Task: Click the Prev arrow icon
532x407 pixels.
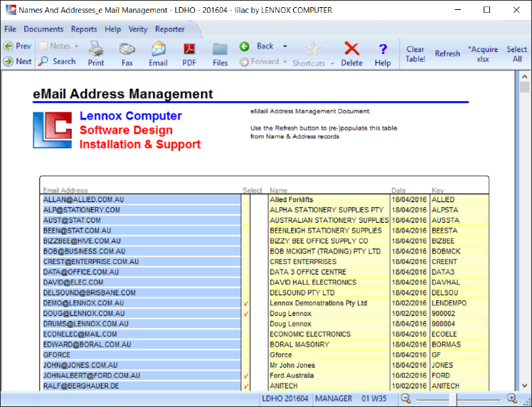Action: pos(9,46)
